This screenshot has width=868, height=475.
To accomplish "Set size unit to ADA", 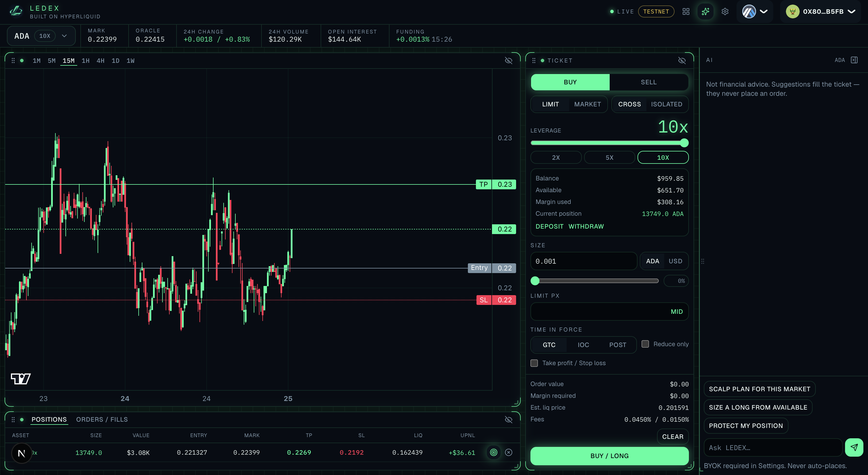I will 652,261.
